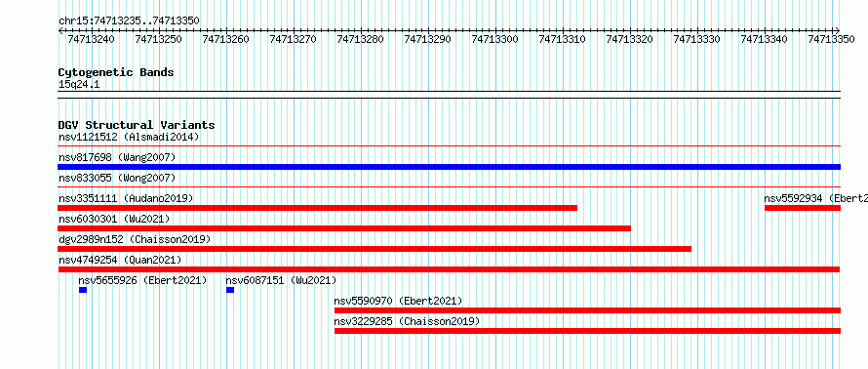The height and width of the screenshot is (369, 868).
Task: Click ruler position 74713280
Action: pyautogui.click(x=361, y=39)
